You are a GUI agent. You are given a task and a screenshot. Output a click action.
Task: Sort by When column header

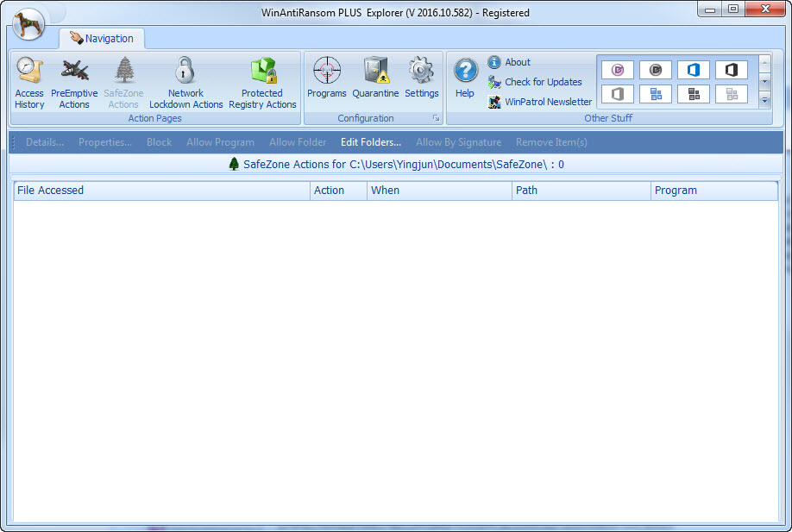point(439,191)
